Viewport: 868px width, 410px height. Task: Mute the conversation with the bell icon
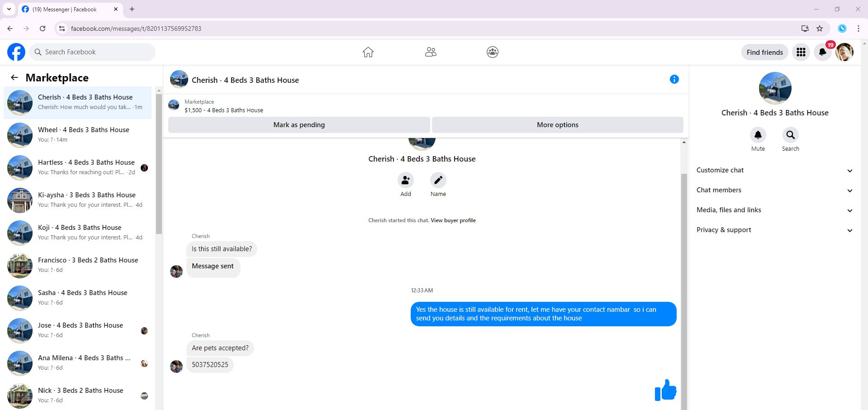(758, 135)
